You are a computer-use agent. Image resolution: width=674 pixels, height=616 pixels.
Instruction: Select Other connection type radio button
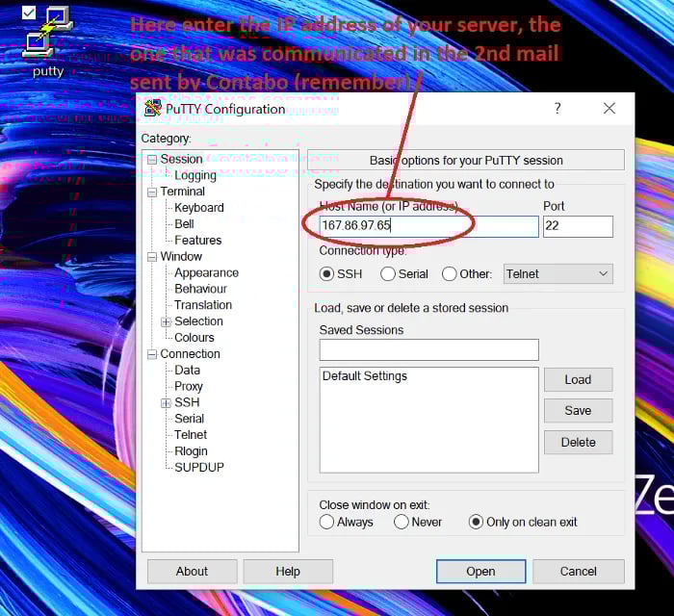[450, 273]
